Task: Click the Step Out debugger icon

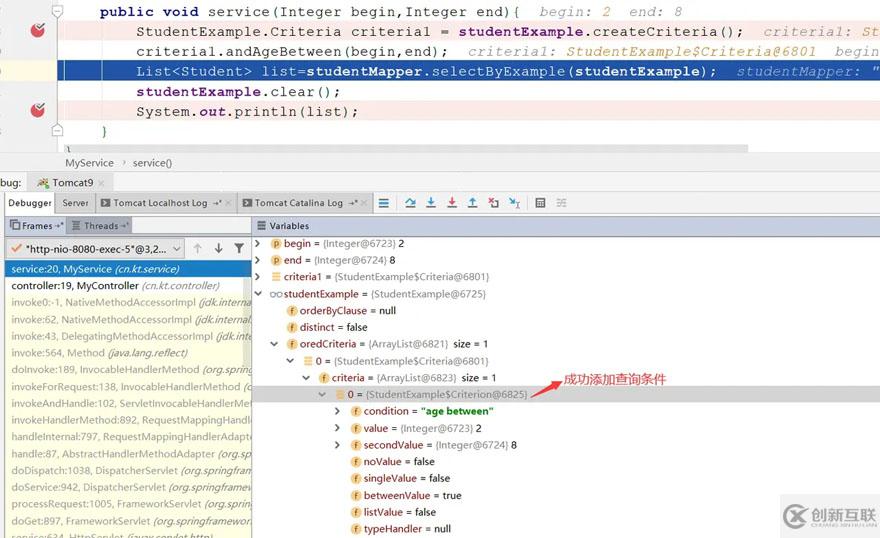Action: click(473, 203)
